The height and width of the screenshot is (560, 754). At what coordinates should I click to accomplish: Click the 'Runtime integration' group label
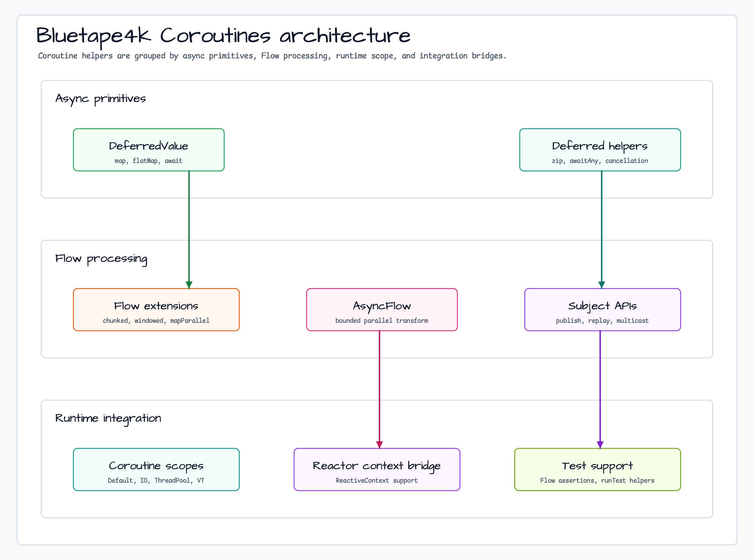click(108, 419)
